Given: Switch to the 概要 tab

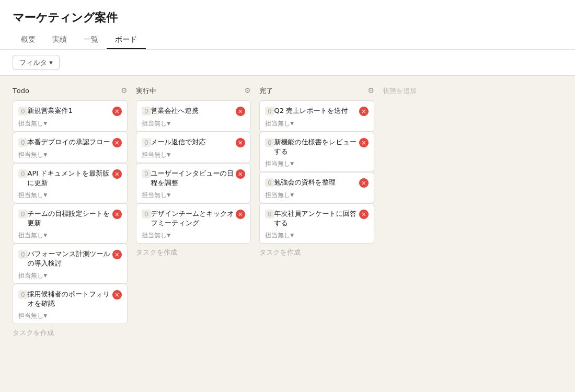Looking at the screenshot, I should pos(28,40).
